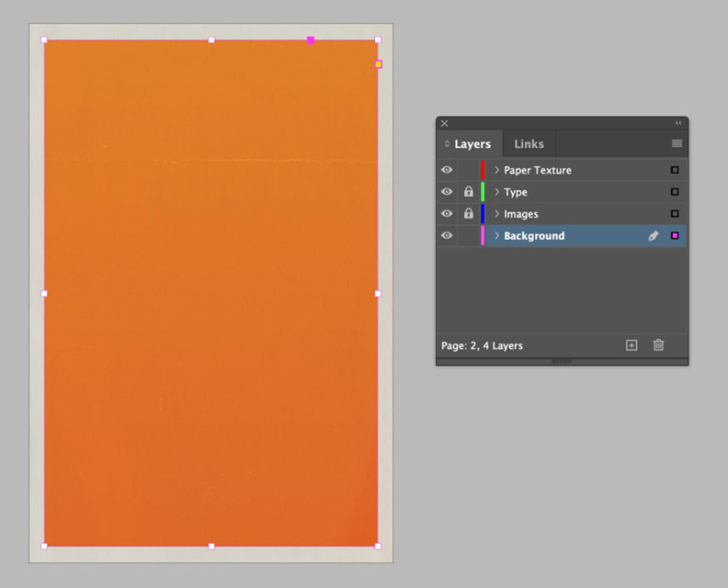Select the Images layer name
The image size is (728, 588).
(521, 214)
